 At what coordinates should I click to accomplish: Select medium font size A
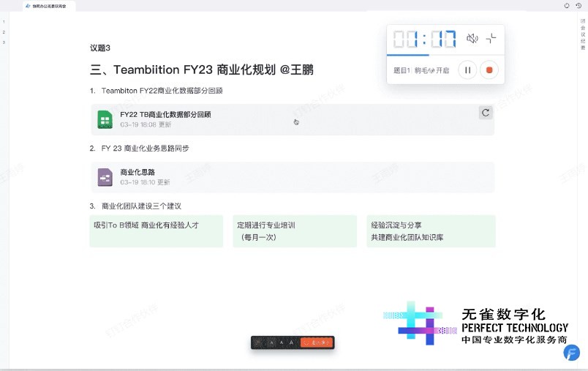click(x=282, y=342)
